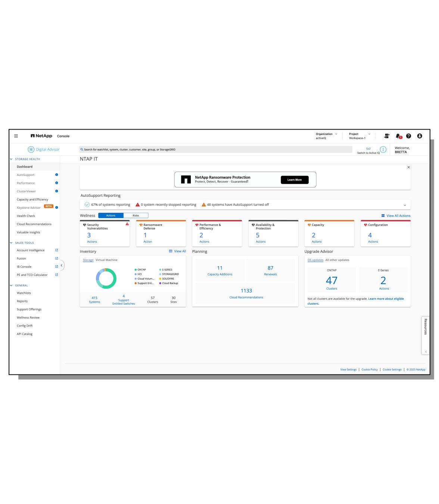Click the inventory donut chart
The height and width of the screenshot is (504, 439).
click(x=106, y=278)
